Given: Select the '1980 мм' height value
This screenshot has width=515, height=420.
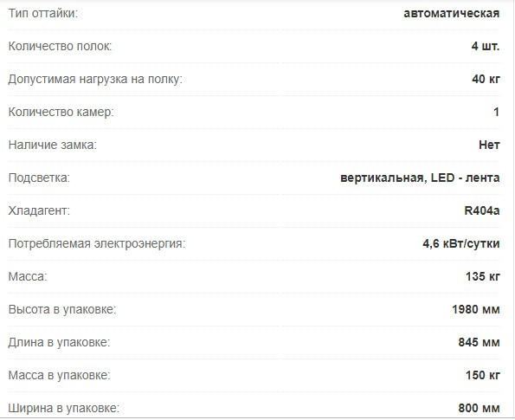Looking at the screenshot, I should 476,309.
